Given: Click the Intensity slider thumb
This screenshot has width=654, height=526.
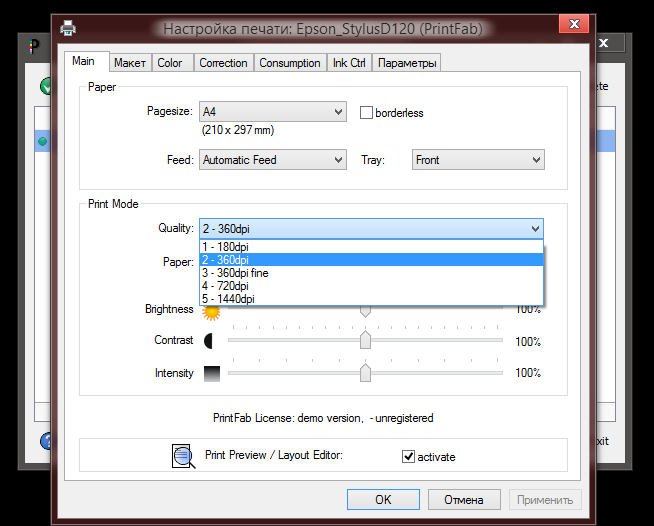Looking at the screenshot, I should tap(365, 373).
